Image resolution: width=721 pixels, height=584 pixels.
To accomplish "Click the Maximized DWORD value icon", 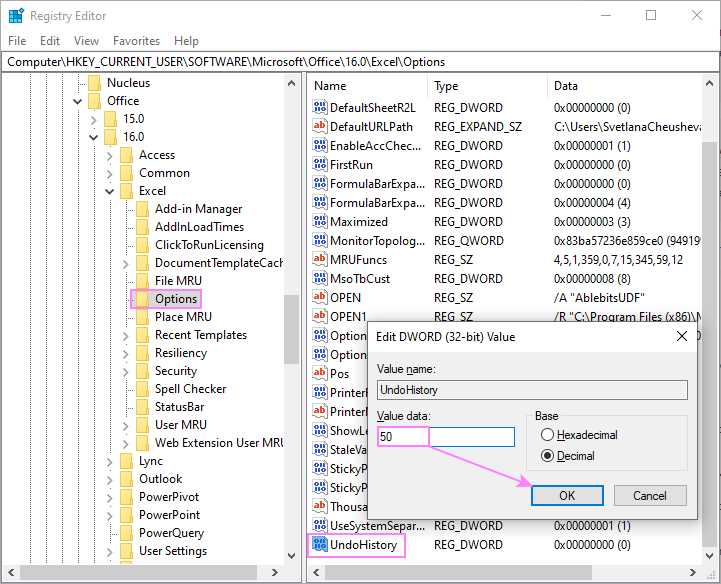I will pos(320,222).
